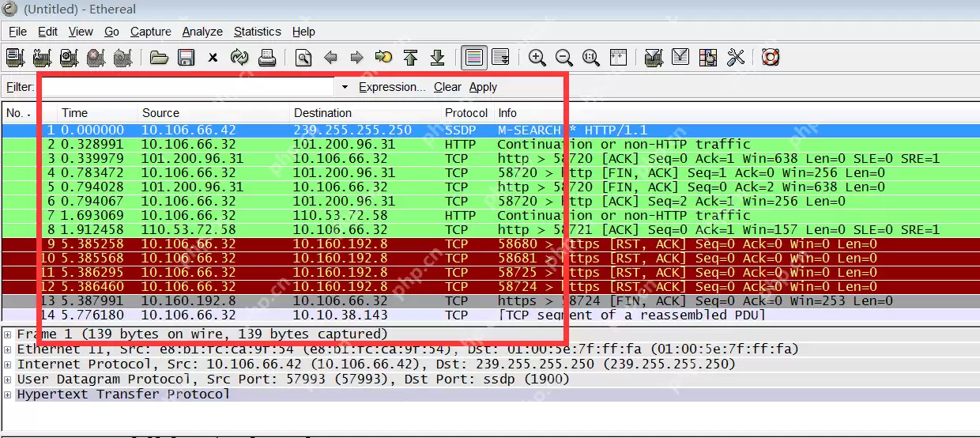Open help with the lifebuoy icon

pos(771,58)
